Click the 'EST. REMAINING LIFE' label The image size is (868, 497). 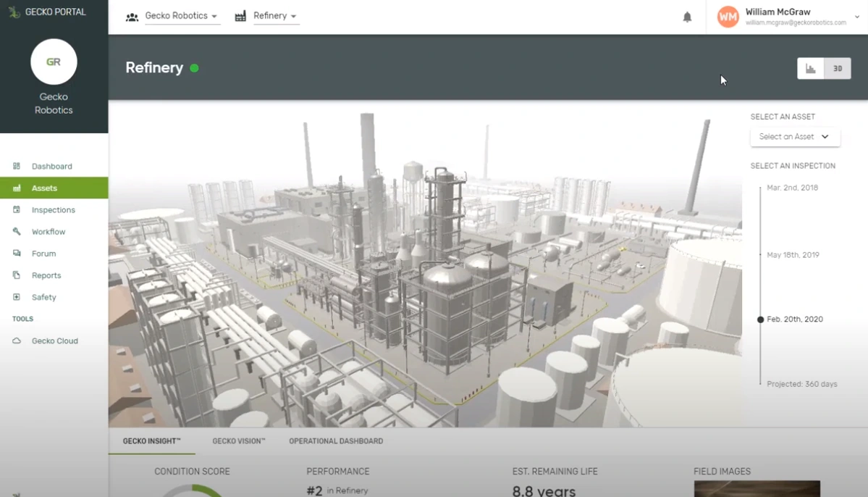pos(555,472)
